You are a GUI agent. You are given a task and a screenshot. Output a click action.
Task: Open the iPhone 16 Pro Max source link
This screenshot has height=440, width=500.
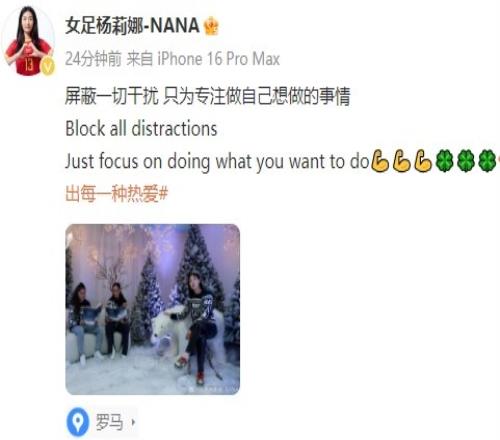tap(218, 59)
